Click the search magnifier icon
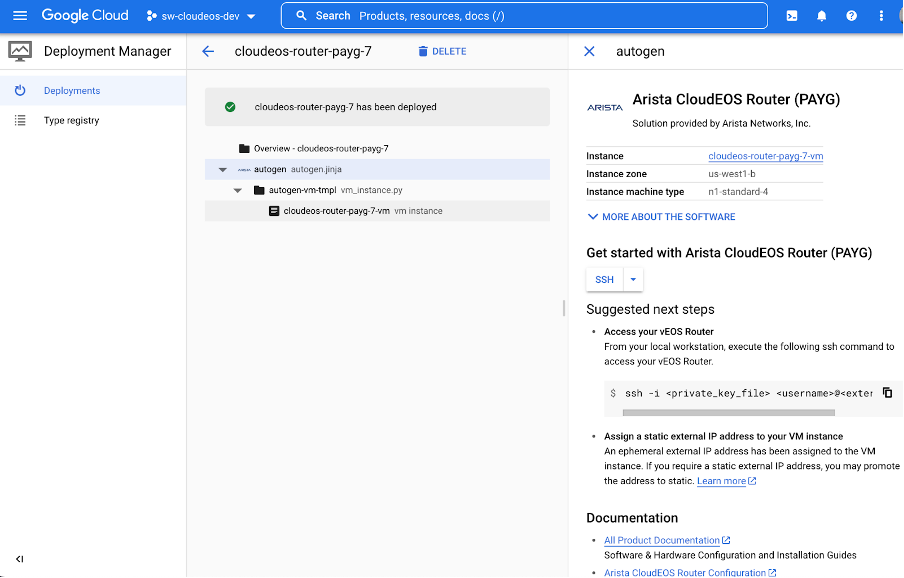Screen dimensions: 904x578 301,16
